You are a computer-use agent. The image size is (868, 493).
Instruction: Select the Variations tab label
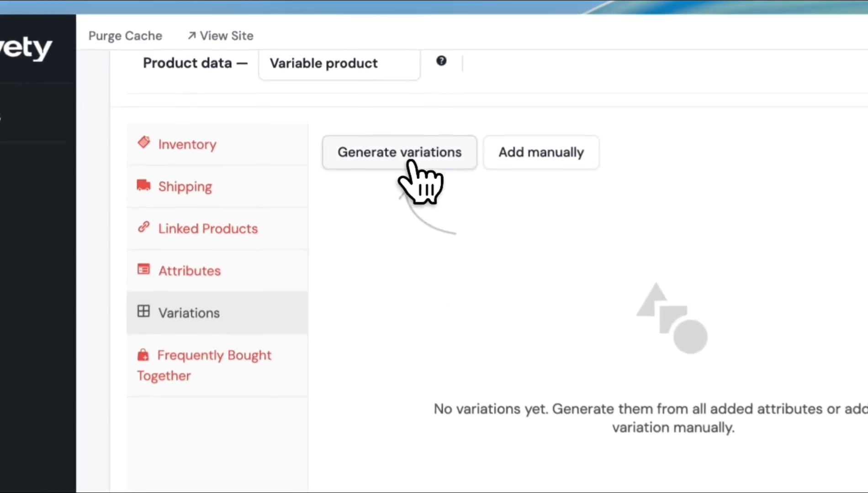pos(189,313)
